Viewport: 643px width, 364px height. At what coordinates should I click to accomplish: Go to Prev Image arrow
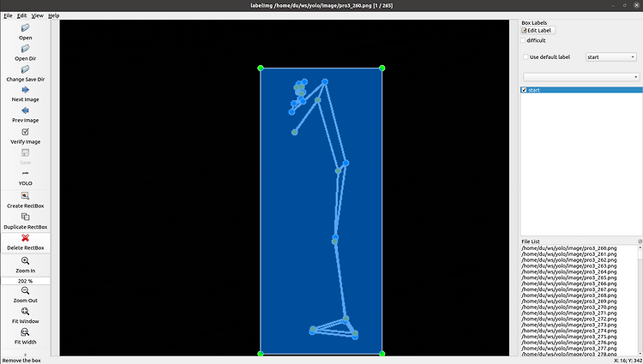coord(25,111)
